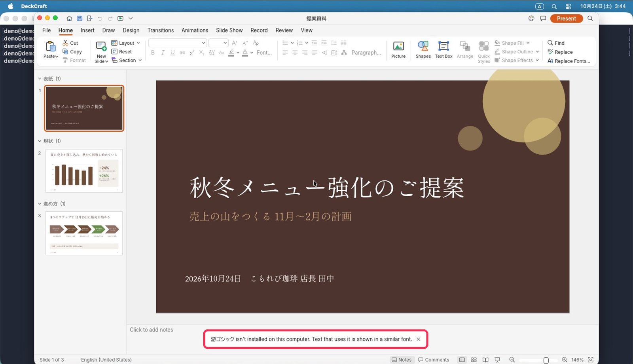Viewport: 633px width, 364px height.
Task: Click the font color swatch
Action: coord(245,53)
